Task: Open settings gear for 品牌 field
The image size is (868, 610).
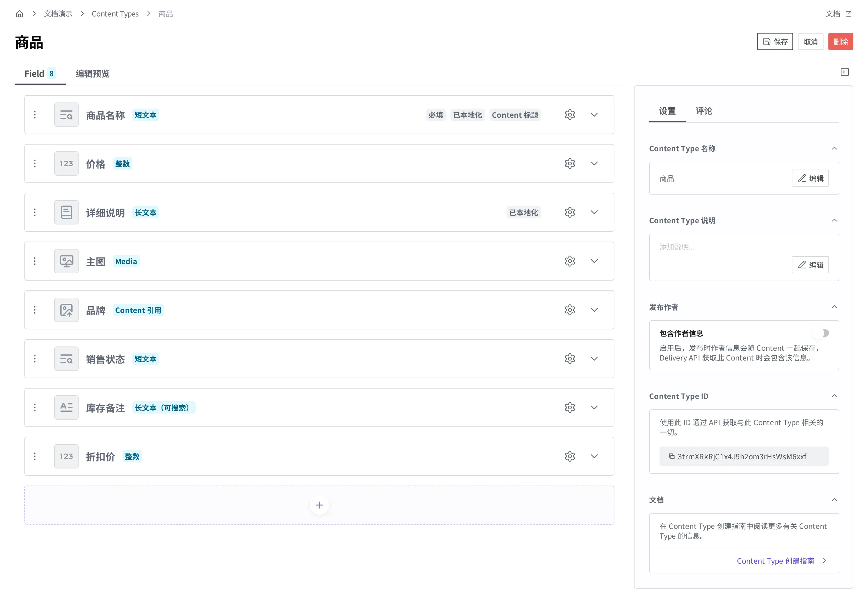Action: click(x=570, y=310)
